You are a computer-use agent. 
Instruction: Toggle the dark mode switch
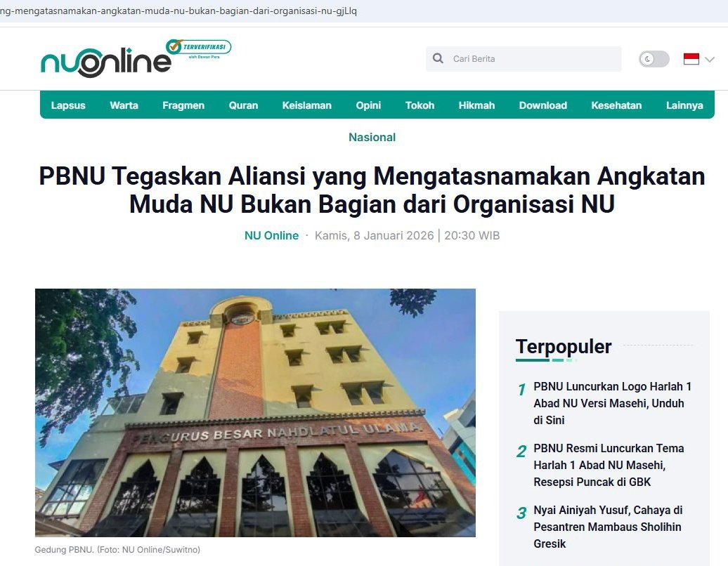pyautogui.click(x=654, y=59)
